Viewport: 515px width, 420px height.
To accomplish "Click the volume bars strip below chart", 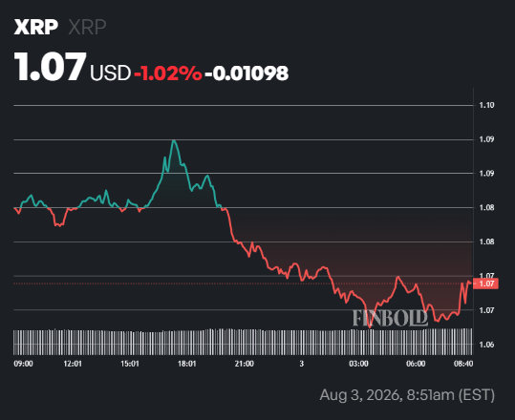I will coord(243,342).
